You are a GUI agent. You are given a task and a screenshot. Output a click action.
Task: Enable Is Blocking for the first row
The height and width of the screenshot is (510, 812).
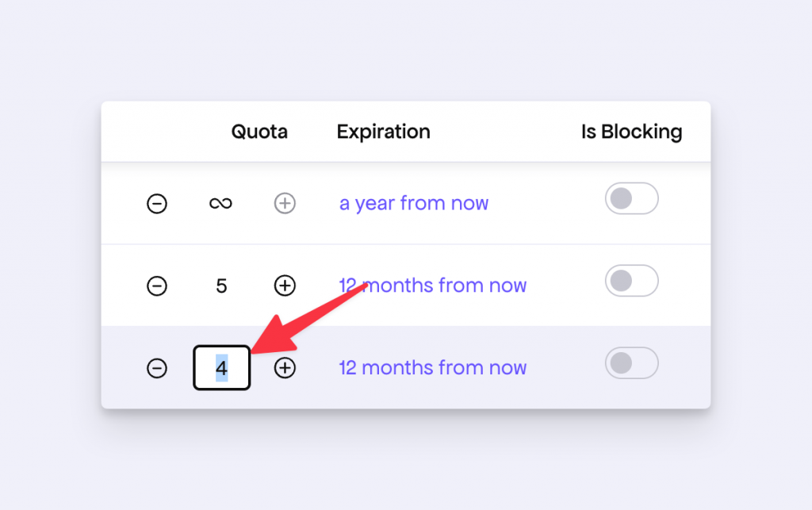tap(631, 198)
